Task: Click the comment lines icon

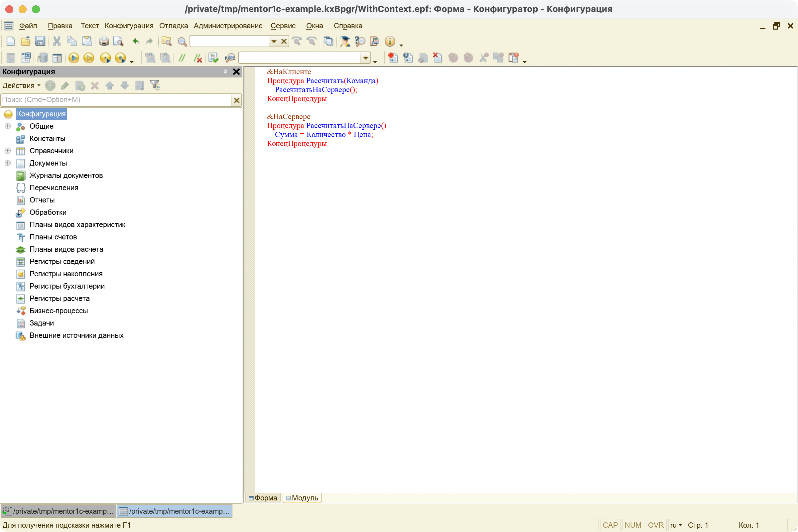Action: (182, 58)
